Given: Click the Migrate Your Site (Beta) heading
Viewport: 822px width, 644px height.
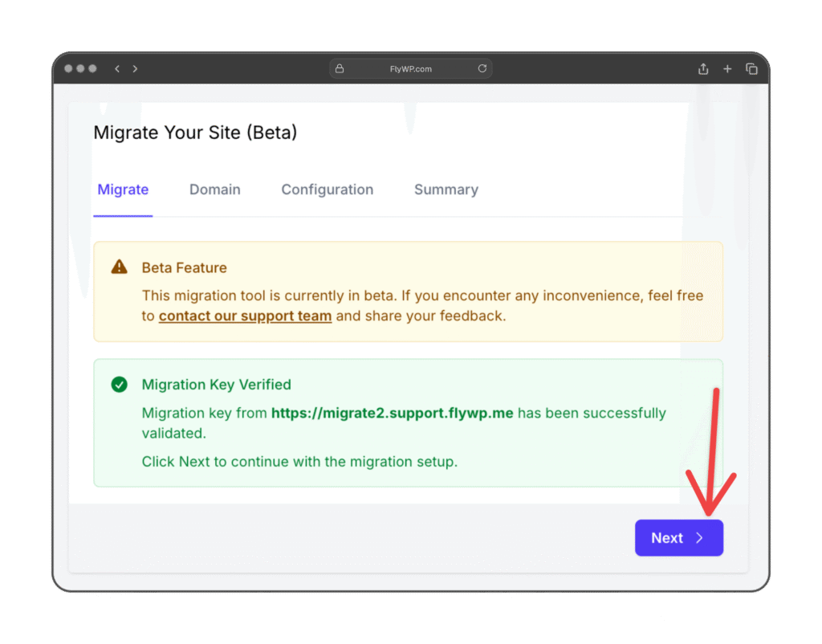Looking at the screenshot, I should pyautogui.click(x=195, y=132).
